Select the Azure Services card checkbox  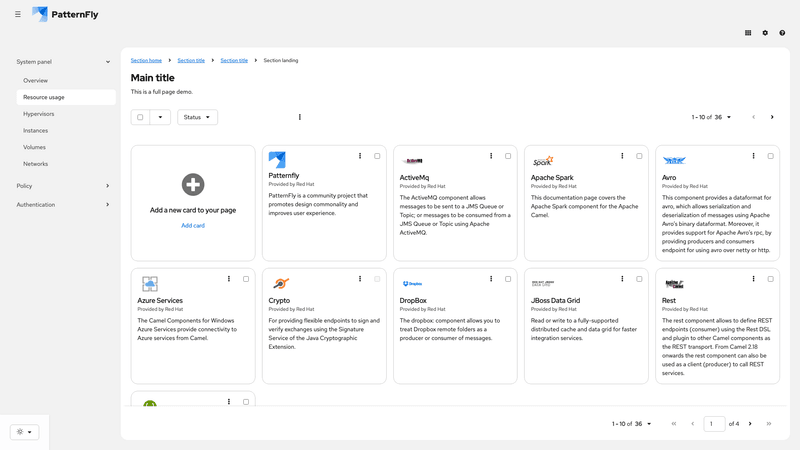tap(246, 279)
